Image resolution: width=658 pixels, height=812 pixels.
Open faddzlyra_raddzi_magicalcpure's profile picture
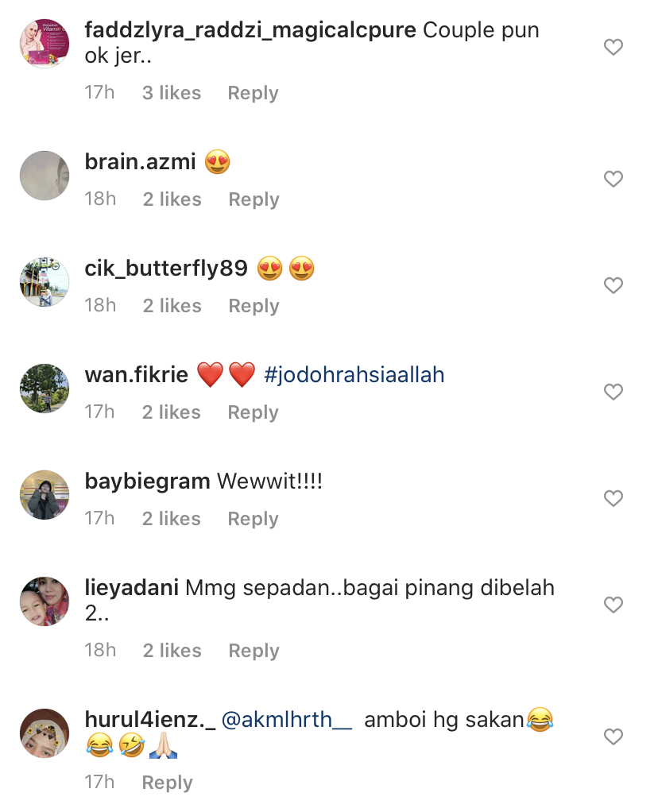(x=45, y=44)
